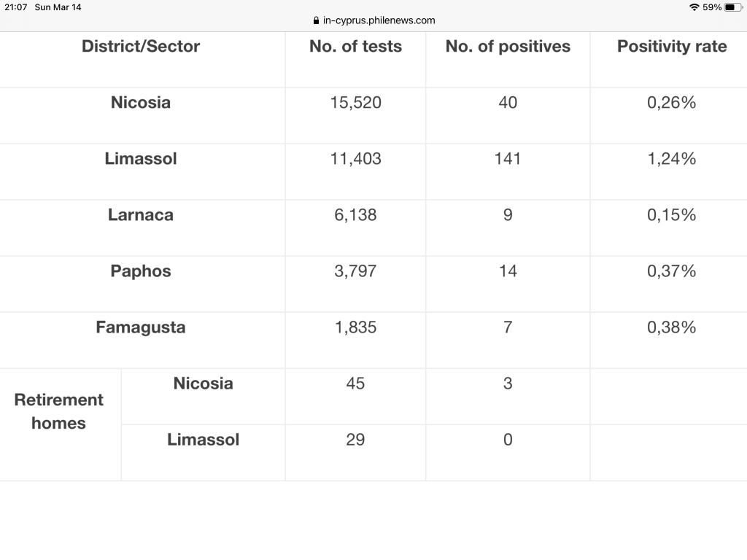Select Limassol under Retirement homes
This screenshot has height=560, width=747.
(204, 440)
